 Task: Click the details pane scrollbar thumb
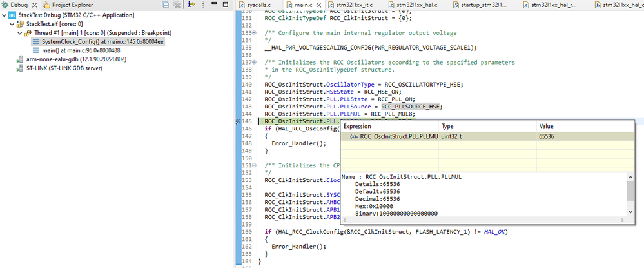pyautogui.click(x=631, y=191)
